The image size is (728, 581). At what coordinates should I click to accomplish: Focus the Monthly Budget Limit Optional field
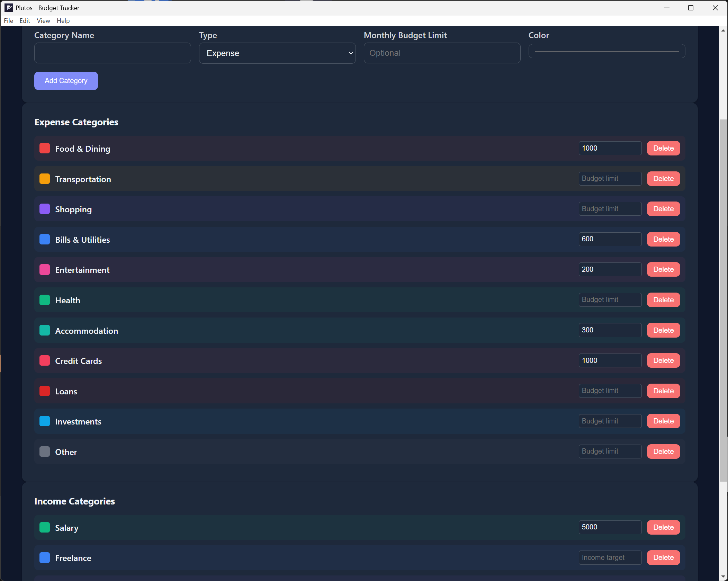pyautogui.click(x=442, y=53)
